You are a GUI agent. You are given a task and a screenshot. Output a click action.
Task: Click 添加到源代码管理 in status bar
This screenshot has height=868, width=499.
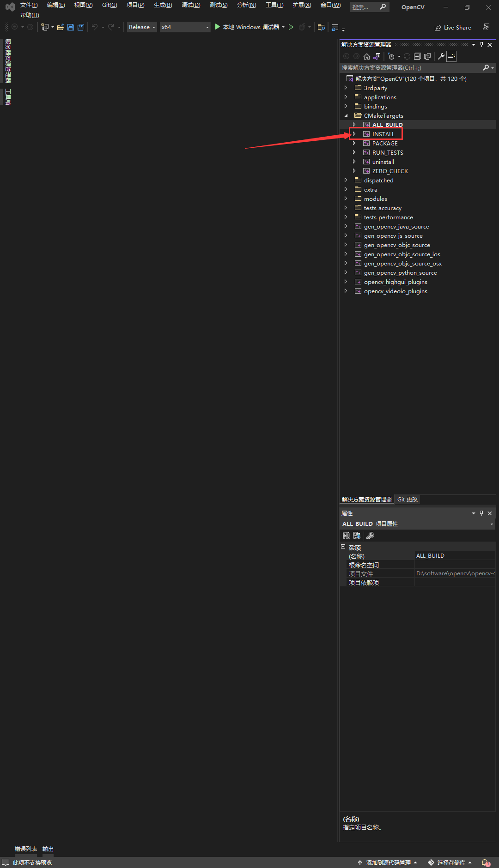(387, 862)
